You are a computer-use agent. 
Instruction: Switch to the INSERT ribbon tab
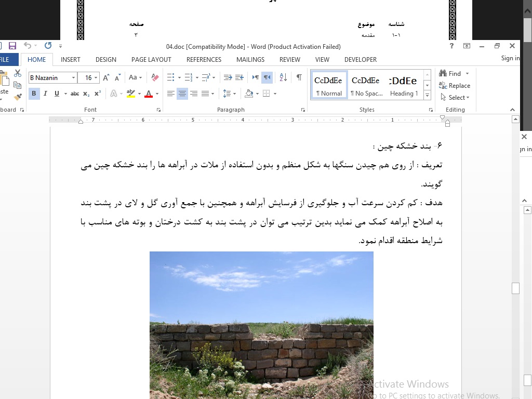point(70,60)
